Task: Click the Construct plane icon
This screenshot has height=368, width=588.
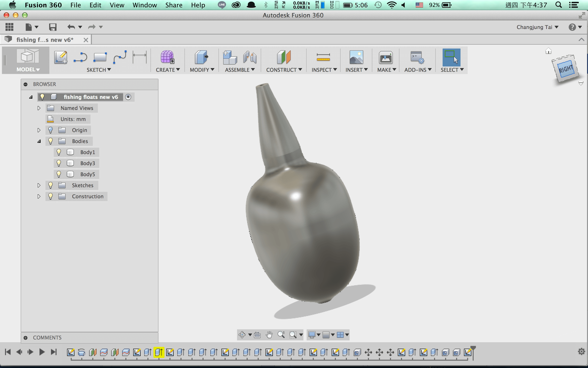Action: point(284,57)
